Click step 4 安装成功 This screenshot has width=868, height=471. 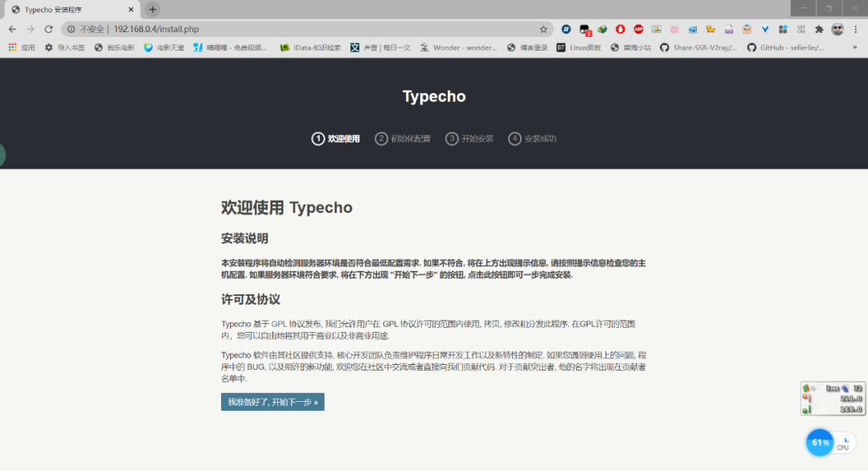click(533, 139)
